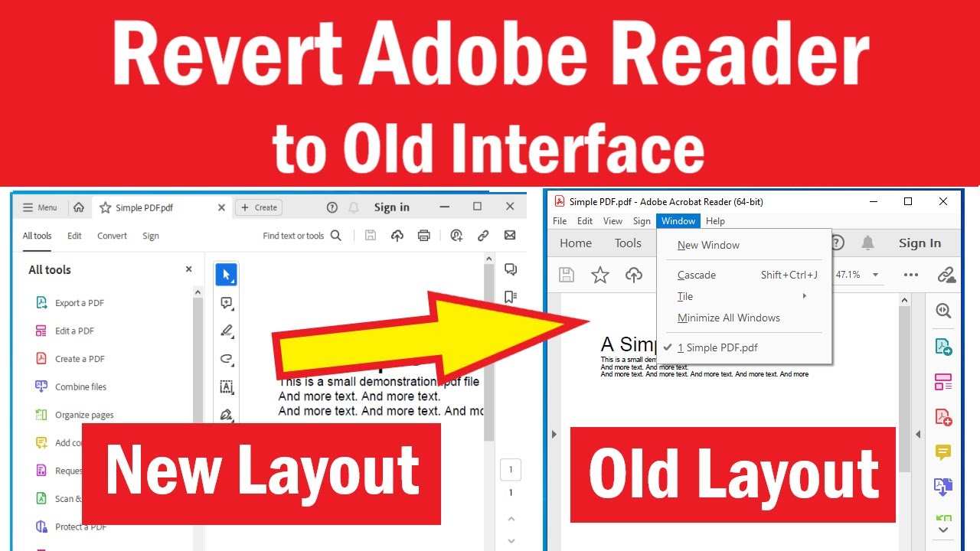Open Create a PDF tool

pyautogui.click(x=70, y=359)
